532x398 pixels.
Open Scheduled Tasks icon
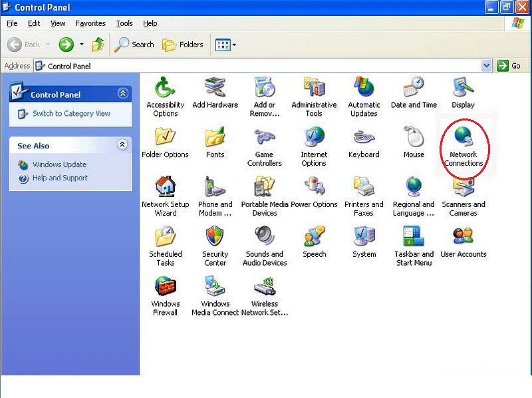tap(165, 237)
